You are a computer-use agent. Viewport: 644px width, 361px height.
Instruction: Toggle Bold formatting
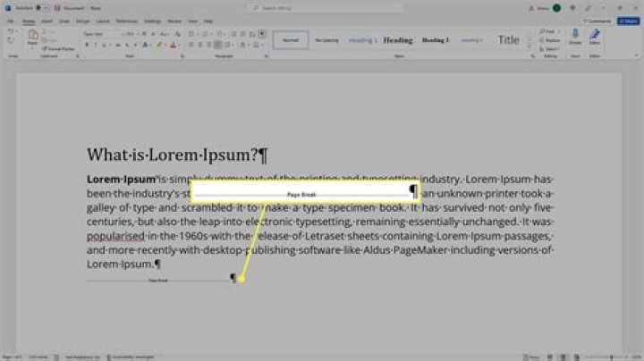[x=87, y=45]
